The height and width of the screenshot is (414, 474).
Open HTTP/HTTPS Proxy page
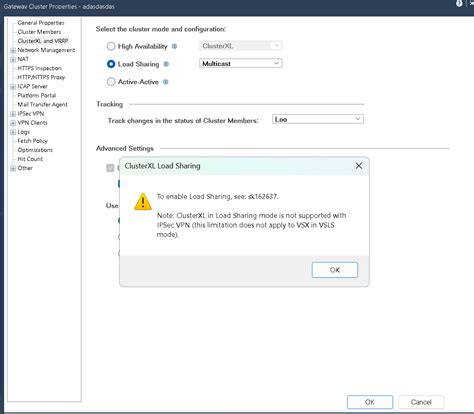pyautogui.click(x=41, y=77)
